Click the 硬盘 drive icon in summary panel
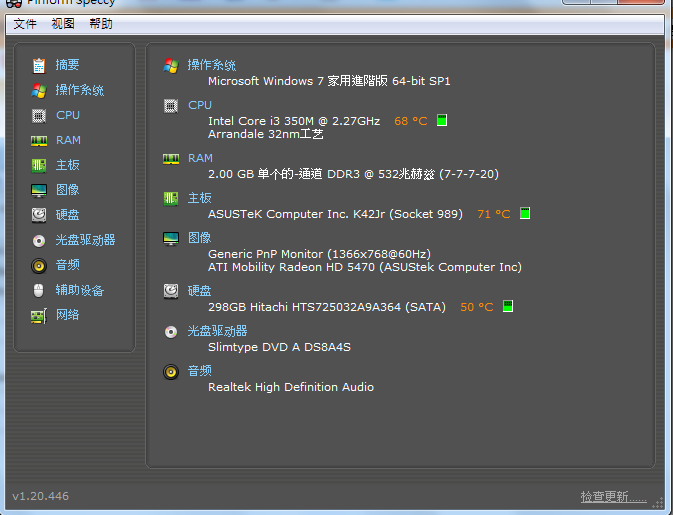This screenshot has width=673, height=515. [171, 291]
